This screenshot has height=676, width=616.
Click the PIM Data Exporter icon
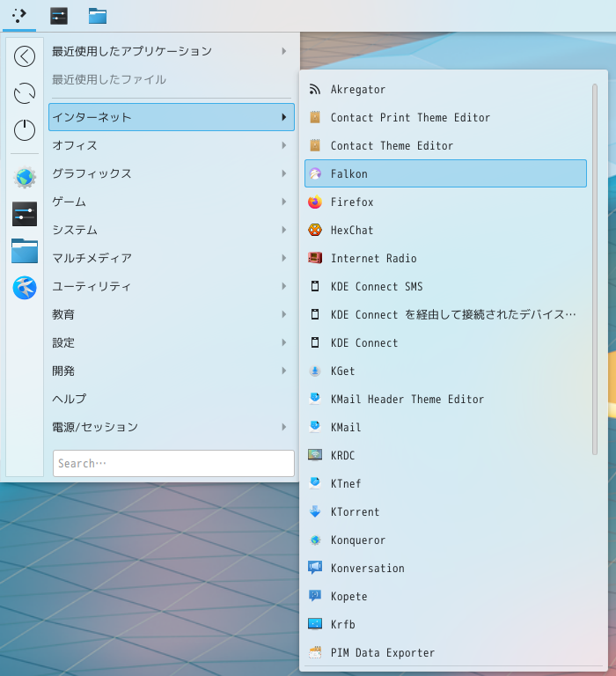point(315,652)
